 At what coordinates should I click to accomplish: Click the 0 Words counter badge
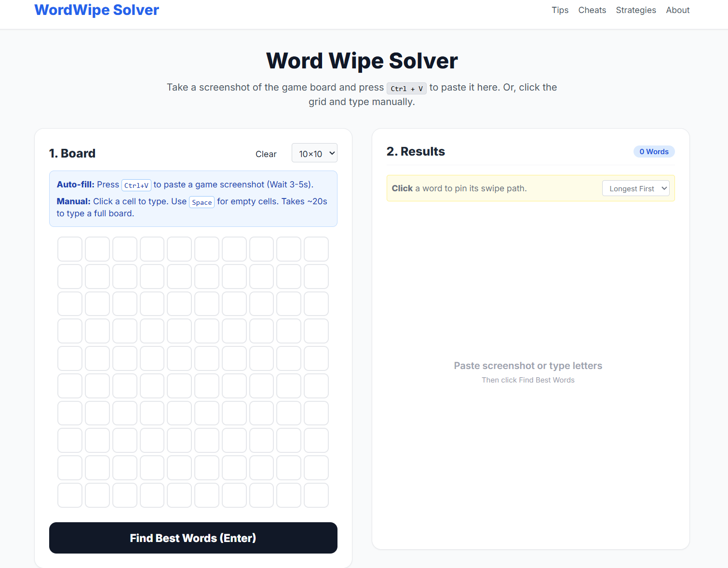tap(654, 151)
